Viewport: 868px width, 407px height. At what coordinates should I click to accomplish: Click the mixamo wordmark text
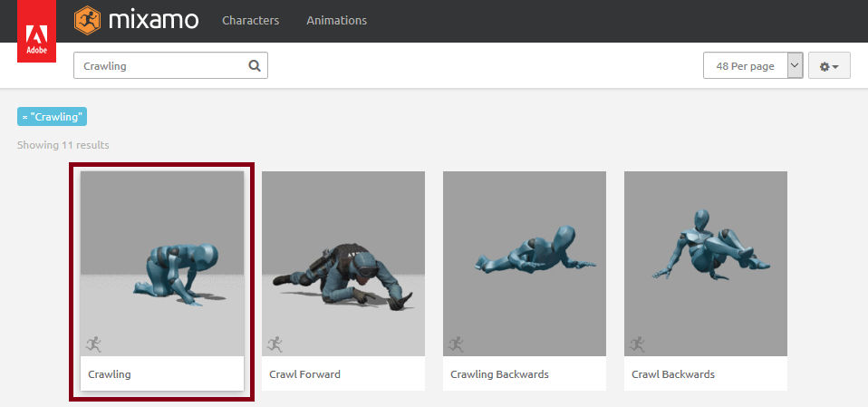(153, 21)
